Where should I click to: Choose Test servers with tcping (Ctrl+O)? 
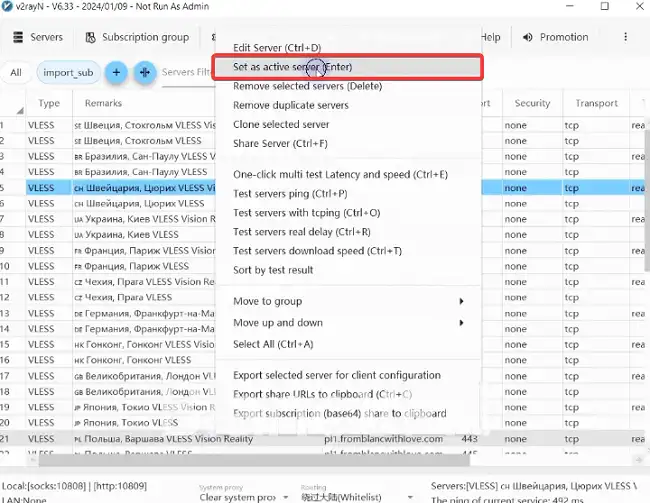(x=306, y=213)
